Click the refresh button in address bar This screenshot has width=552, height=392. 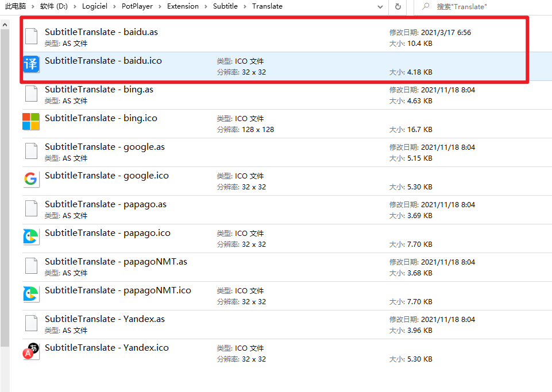(x=397, y=7)
